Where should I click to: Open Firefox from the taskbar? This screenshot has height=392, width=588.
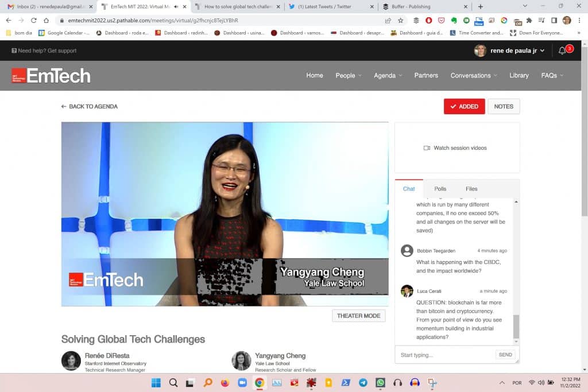tap(225, 383)
